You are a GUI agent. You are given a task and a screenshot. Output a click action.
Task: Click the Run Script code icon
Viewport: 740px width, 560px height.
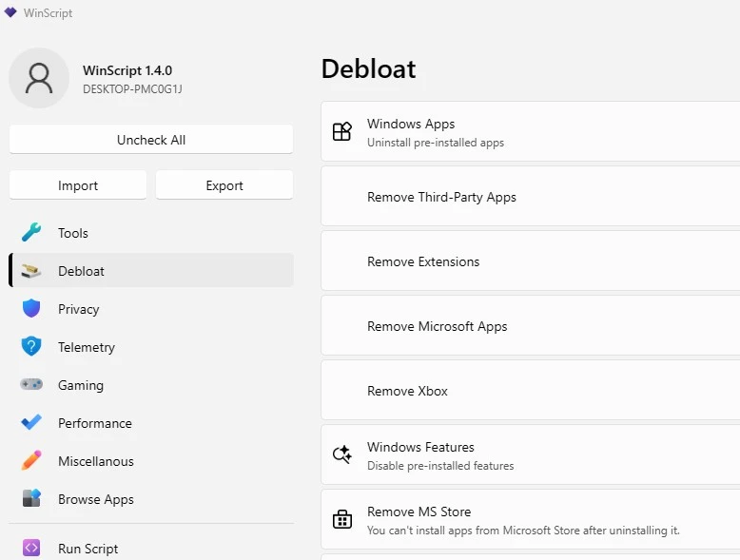click(31, 549)
